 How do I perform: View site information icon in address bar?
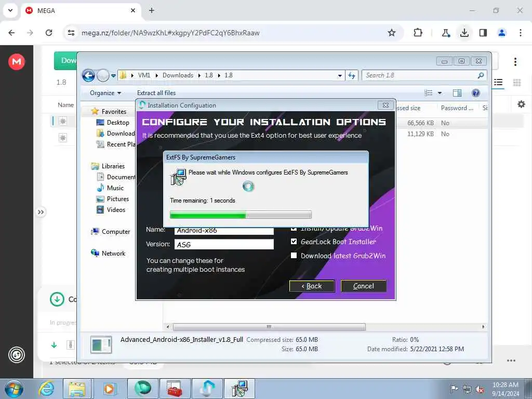pyautogui.click(x=71, y=33)
